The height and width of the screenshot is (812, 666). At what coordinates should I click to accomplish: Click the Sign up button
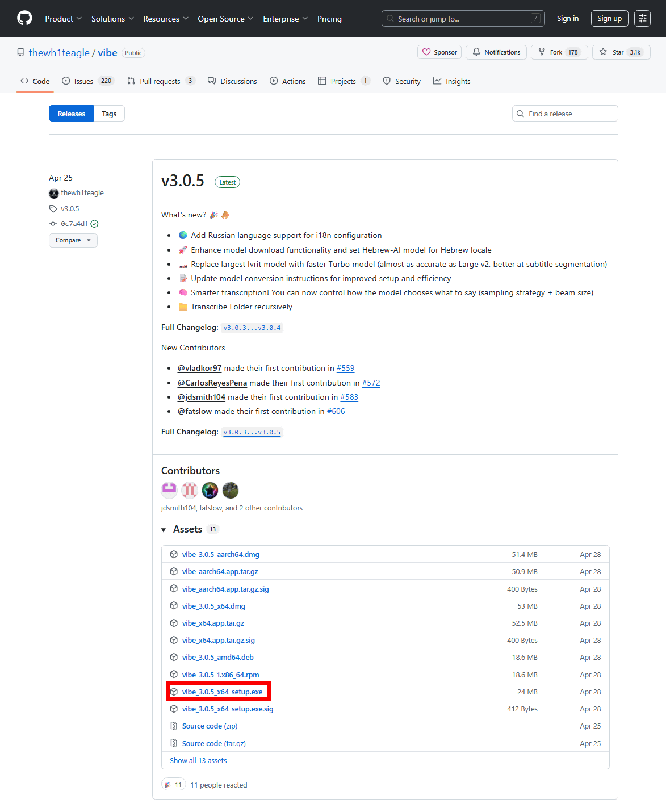[610, 18]
